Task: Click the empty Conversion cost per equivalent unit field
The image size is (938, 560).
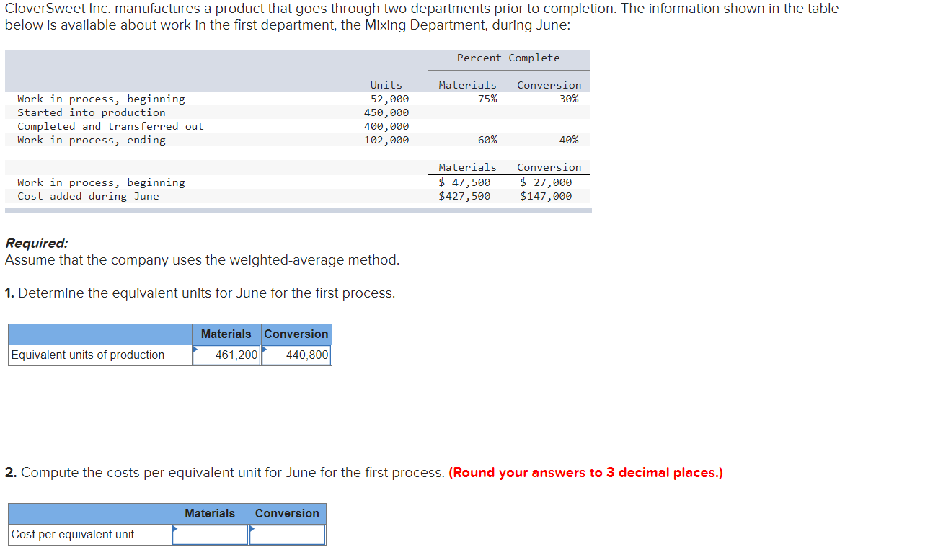Action: [x=288, y=534]
